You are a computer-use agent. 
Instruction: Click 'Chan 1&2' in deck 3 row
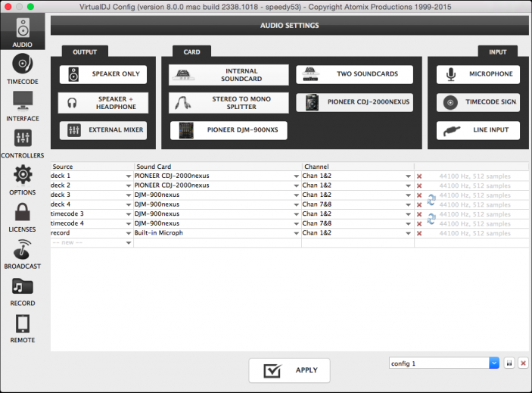tap(316, 195)
